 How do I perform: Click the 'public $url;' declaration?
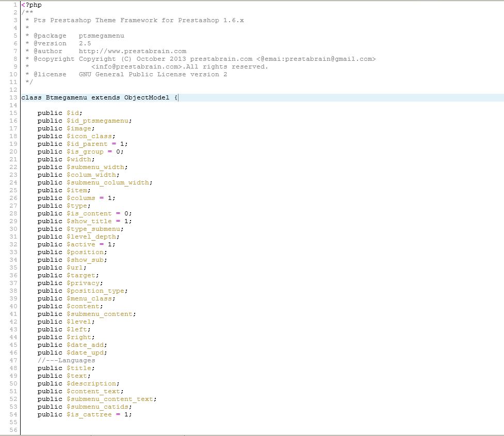click(62, 267)
